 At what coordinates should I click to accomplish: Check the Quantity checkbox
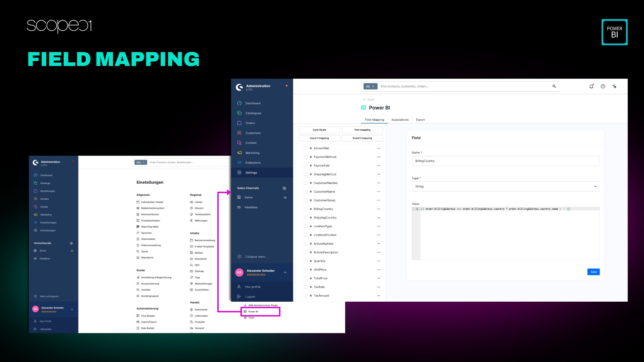306,261
